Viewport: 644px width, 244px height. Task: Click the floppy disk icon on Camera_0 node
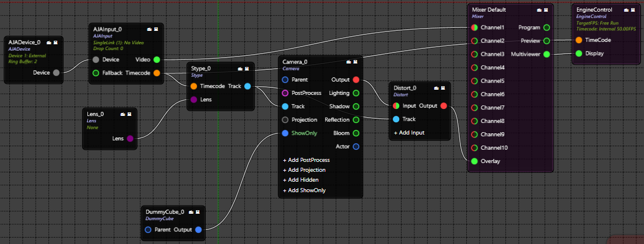tap(356, 62)
